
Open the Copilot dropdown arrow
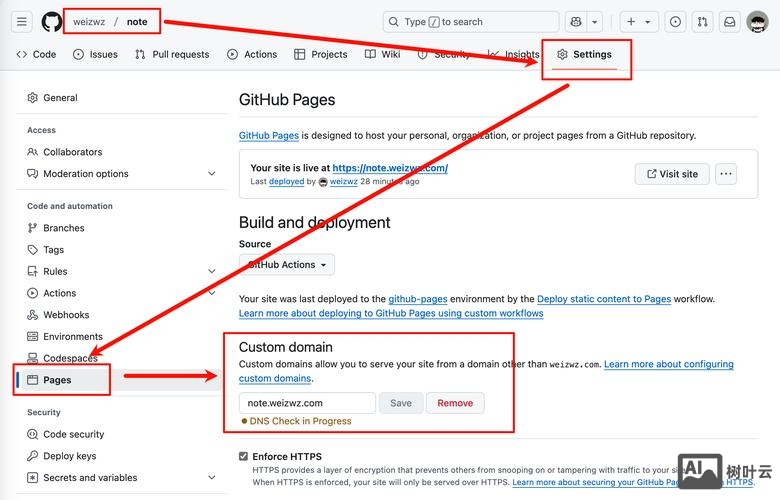(594, 22)
